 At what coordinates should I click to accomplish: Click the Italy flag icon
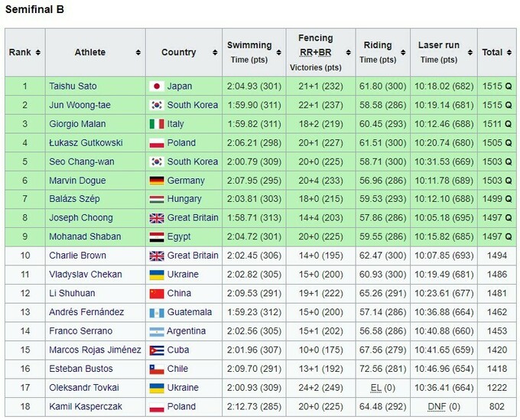(155, 124)
